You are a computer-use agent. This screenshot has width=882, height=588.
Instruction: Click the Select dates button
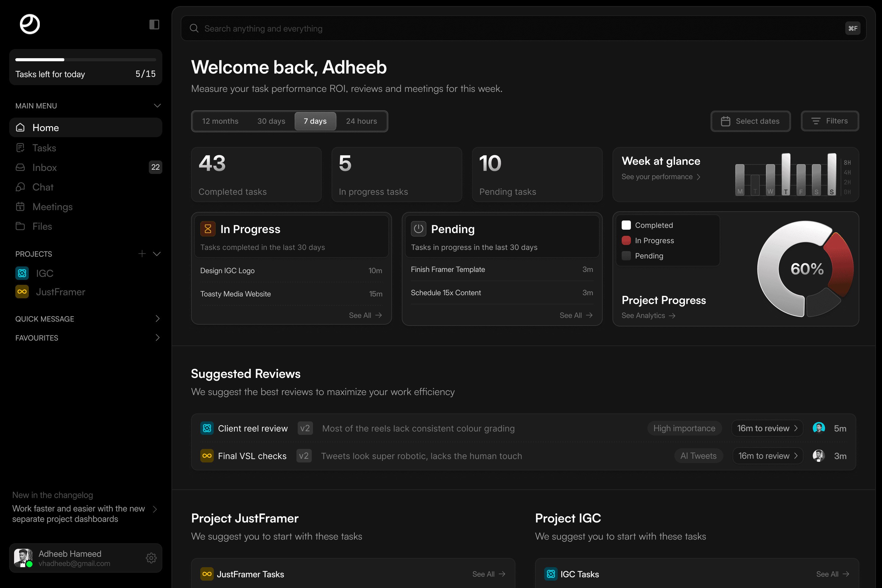pos(750,121)
